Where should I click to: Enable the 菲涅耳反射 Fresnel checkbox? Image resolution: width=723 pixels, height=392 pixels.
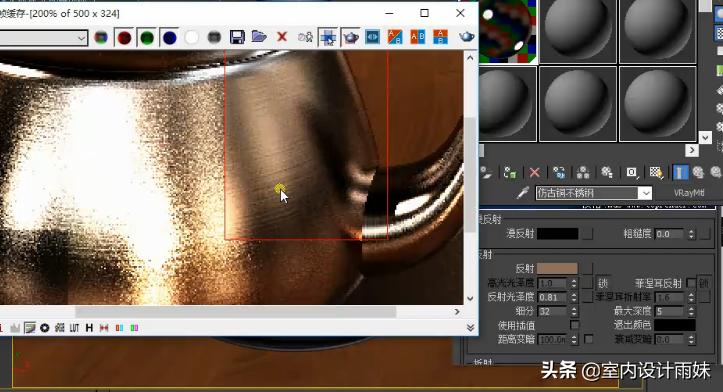coord(691,283)
